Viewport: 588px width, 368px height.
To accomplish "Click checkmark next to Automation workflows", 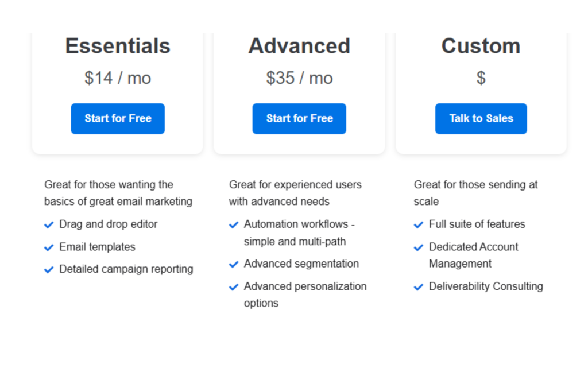I will (234, 225).
